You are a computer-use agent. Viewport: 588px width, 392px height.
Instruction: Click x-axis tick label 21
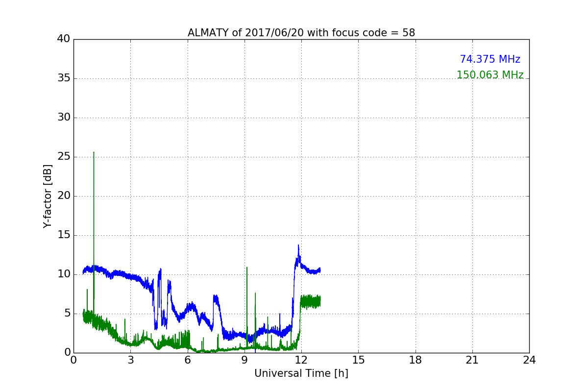(x=472, y=360)
